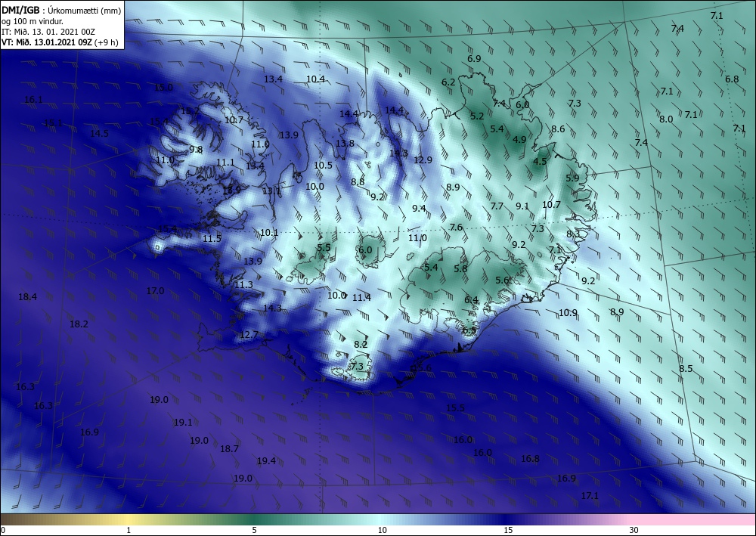
Task: Click the 7.7 value on the map
Action: pyautogui.click(x=497, y=206)
